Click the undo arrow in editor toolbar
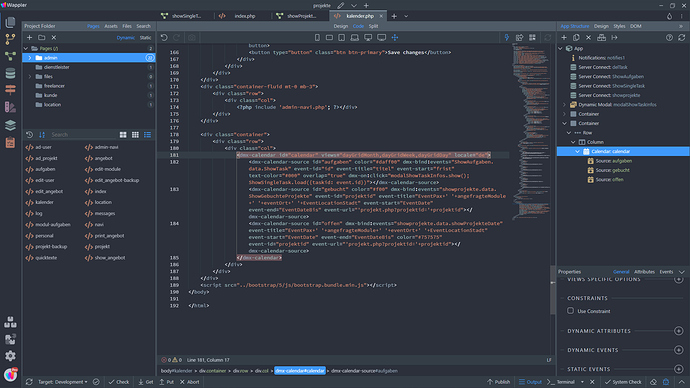This screenshot has width=690, height=388. (164, 38)
